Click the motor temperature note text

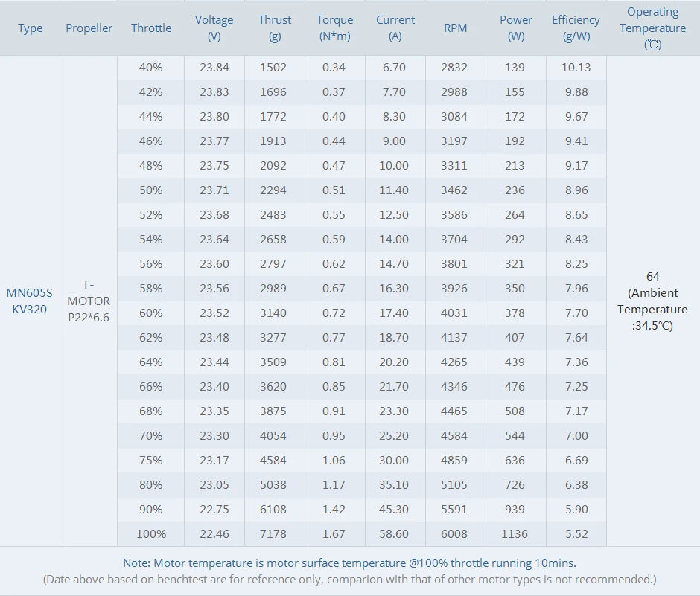[349, 563]
